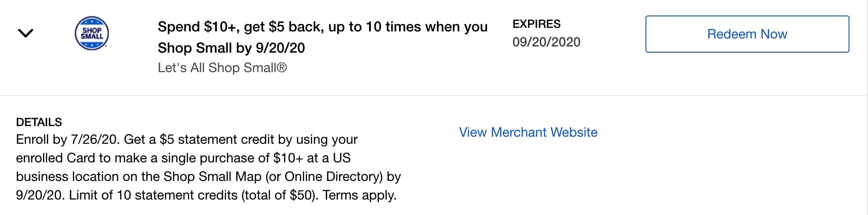This screenshot has width=868, height=215.
Task: Click the 09/20/2020 expiration date
Action: tap(546, 42)
